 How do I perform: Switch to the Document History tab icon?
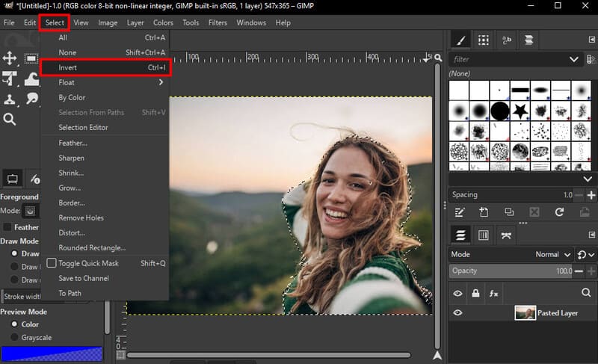click(x=528, y=40)
